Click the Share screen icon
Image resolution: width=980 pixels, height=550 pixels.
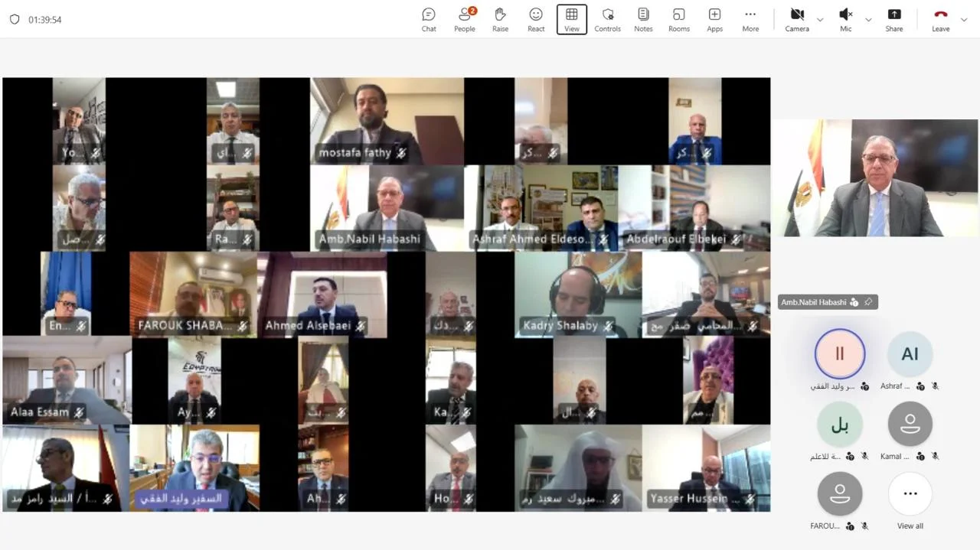click(893, 19)
